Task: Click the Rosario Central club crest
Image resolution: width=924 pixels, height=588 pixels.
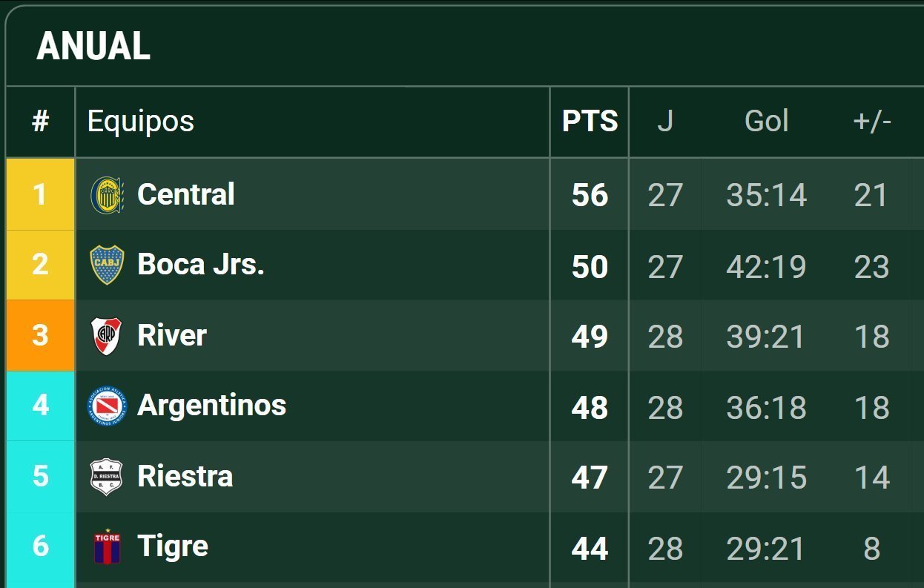Action: click(x=107, y=195)
